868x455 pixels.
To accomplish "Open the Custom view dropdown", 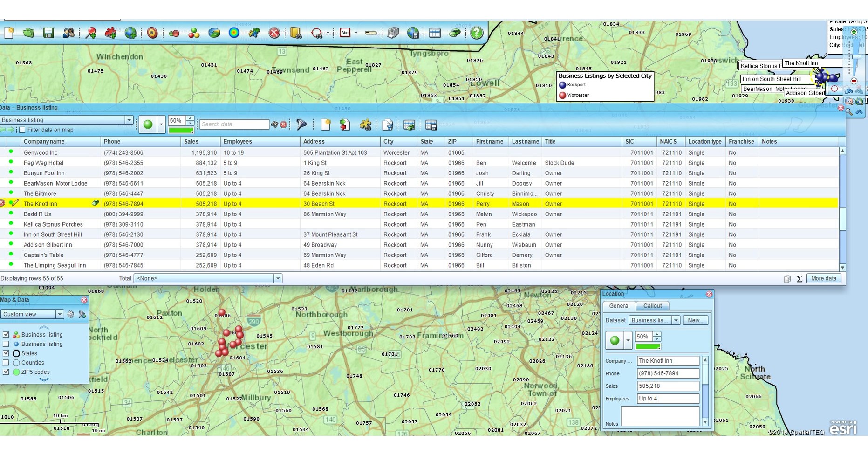I will coord(60,314).
